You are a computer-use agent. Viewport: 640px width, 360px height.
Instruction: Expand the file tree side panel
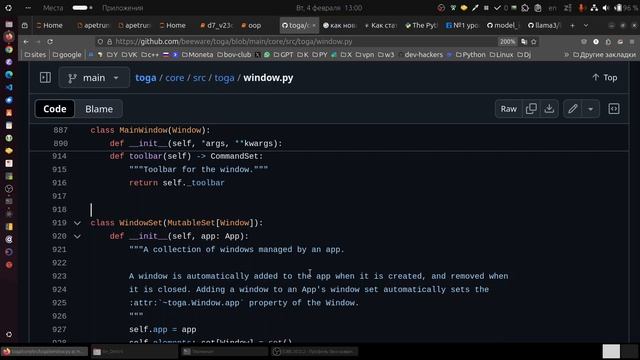click(x=45, y=78)
